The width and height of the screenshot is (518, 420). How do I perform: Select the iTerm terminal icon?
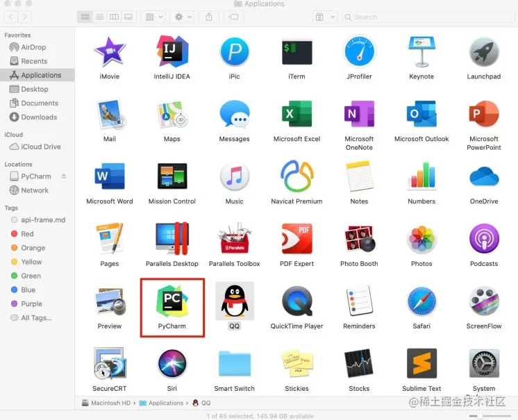pos(297,51)
